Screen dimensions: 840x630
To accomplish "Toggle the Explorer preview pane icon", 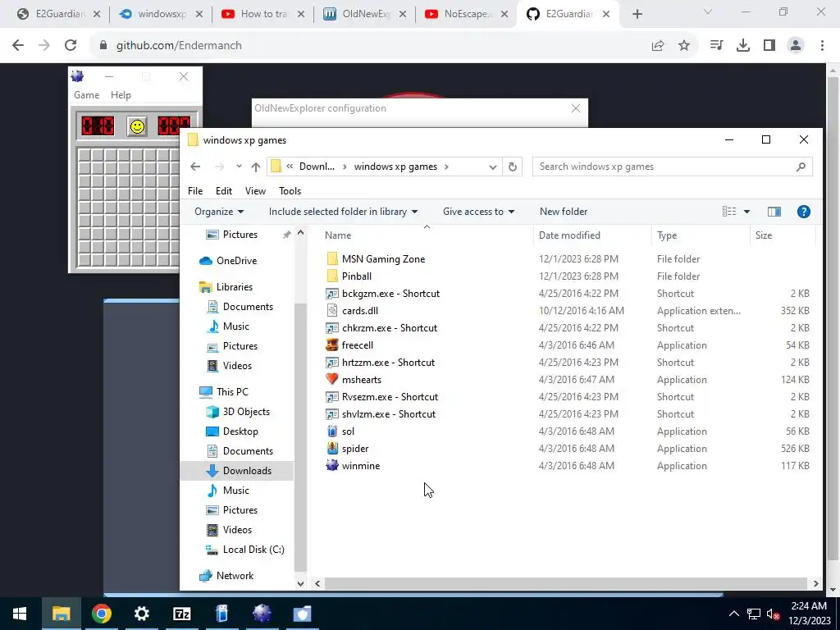I will click(x=774, y=212).
